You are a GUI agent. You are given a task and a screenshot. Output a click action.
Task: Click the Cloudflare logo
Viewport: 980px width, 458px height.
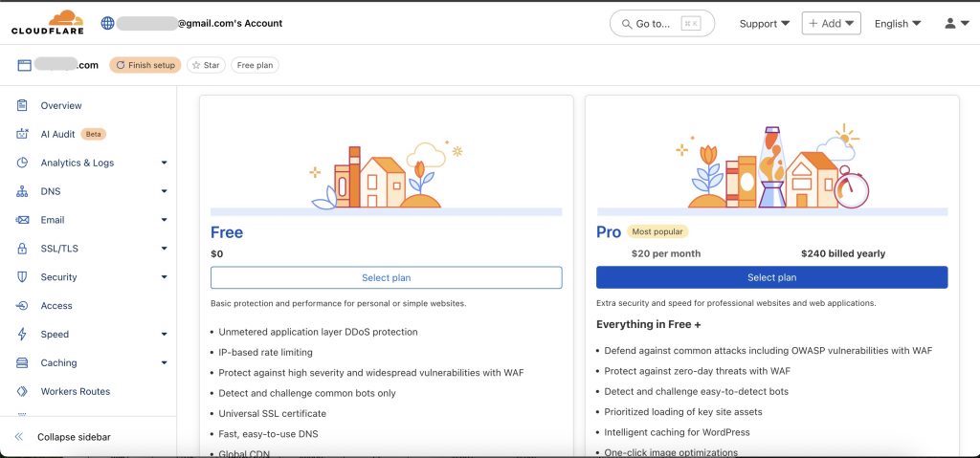pos(48,23)
